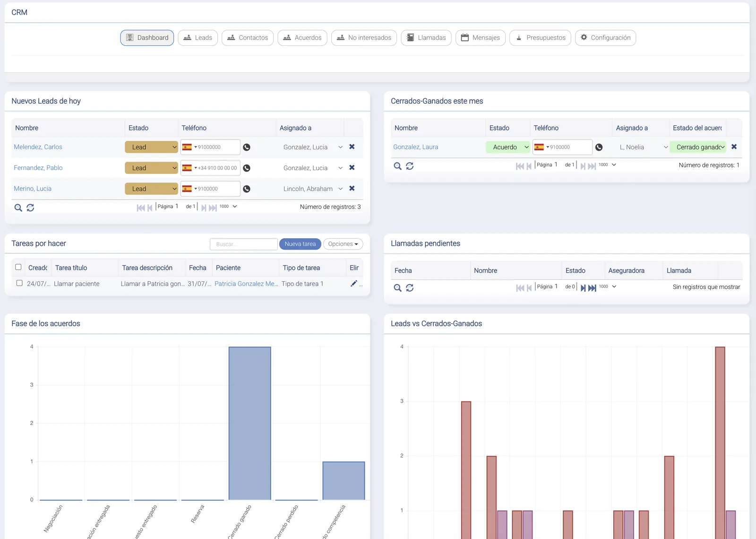756x539 pixels.
Task: Delete Gonzalez, Laura row in Cerrados-Ganados
Action: [x=734, y=147]
